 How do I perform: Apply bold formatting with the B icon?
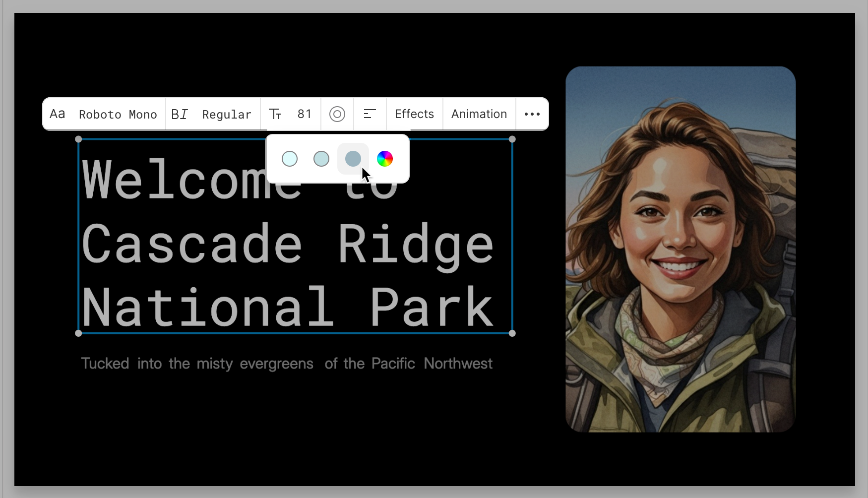point(175,114)
